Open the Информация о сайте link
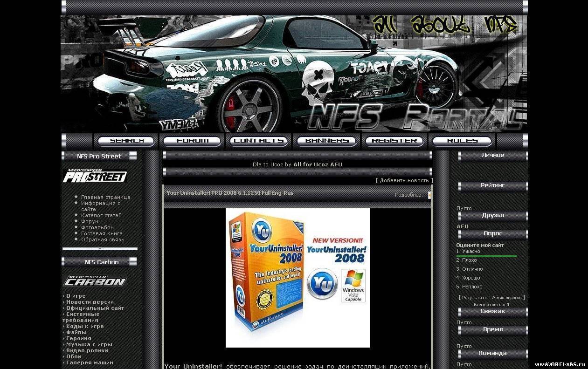 101,206
